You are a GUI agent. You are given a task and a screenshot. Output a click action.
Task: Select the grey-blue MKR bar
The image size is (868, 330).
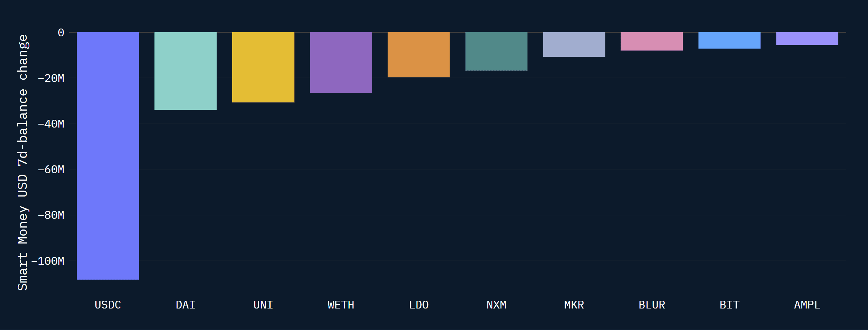click(574, 44)
